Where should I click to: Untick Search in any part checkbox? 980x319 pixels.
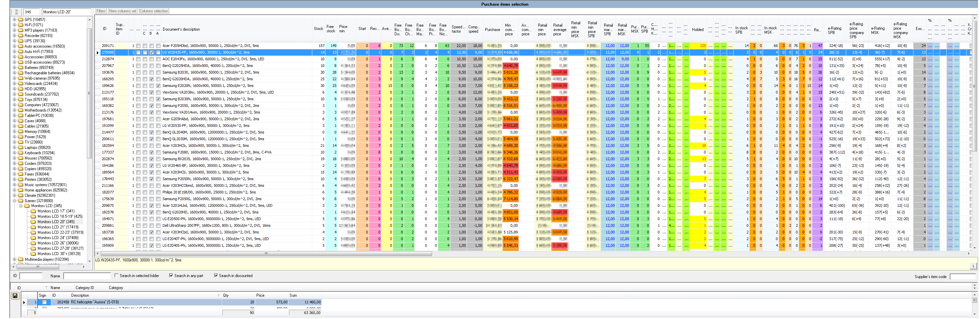pyautogui.click(x=171, y=275)
